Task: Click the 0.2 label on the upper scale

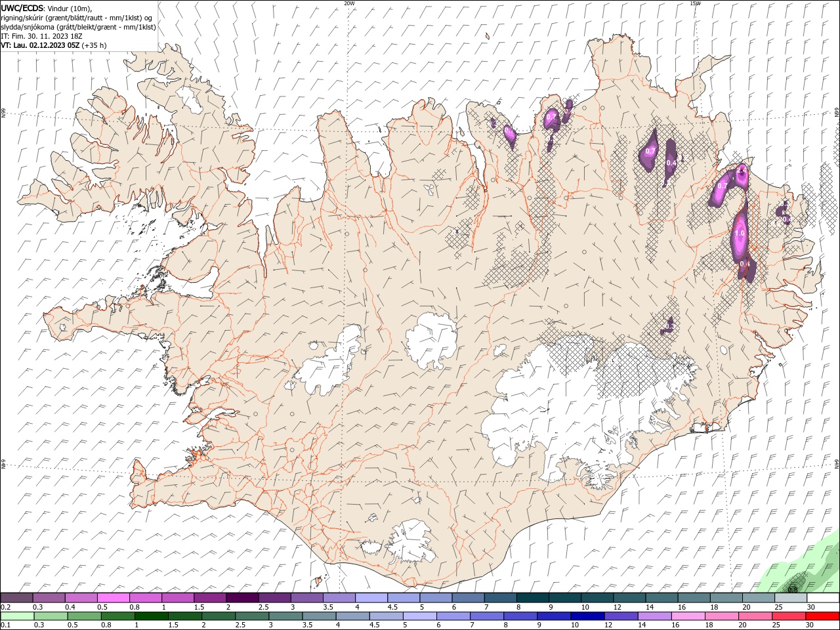Action: click(5, 607)
